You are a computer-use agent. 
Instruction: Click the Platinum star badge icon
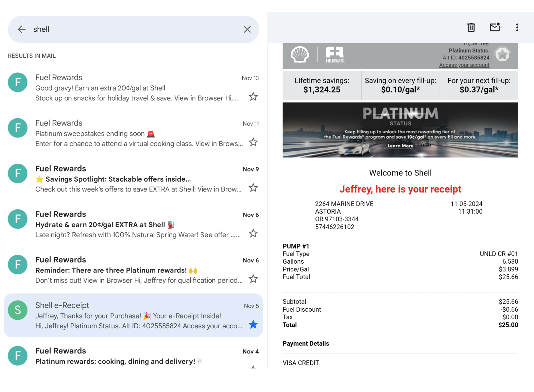[x=502, y=54]
